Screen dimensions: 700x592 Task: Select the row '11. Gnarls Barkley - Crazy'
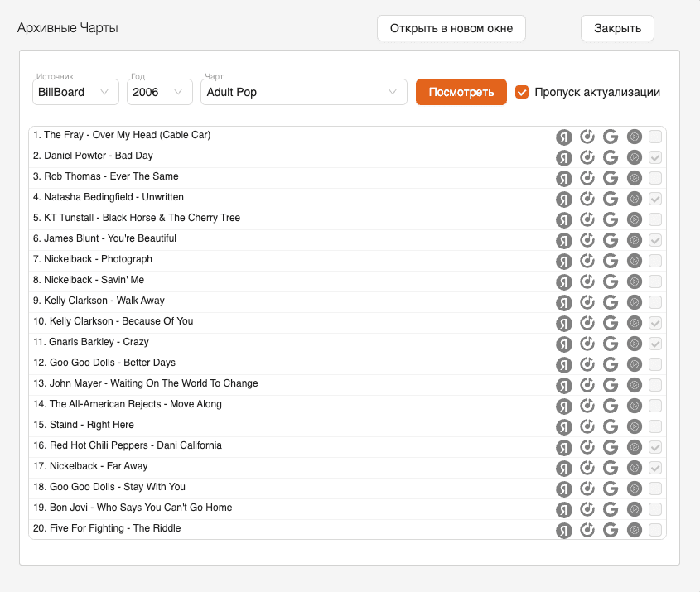pos(347,344)
